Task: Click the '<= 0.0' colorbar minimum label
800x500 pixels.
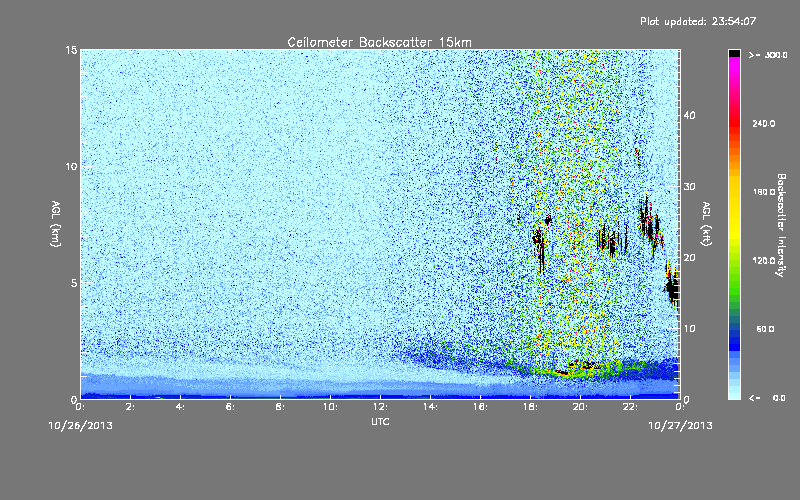Action: click(x=768, y=398)
